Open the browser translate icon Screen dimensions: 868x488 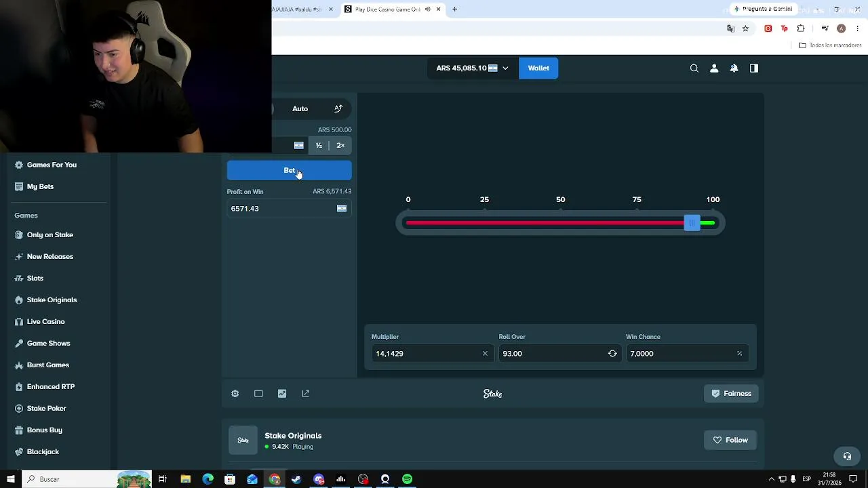click(x=730, y=28)
